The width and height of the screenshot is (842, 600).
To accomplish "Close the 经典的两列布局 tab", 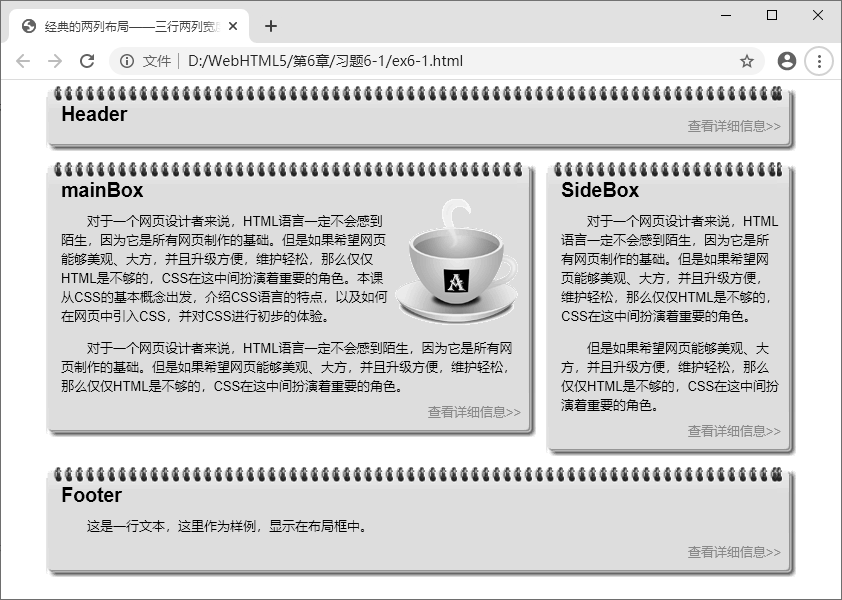I will [x=233, y=27].
